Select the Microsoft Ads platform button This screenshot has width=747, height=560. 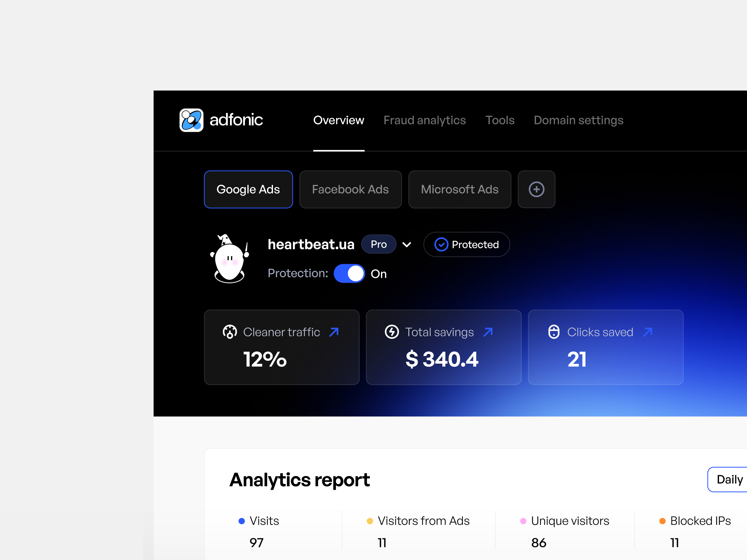coord(459,189)
